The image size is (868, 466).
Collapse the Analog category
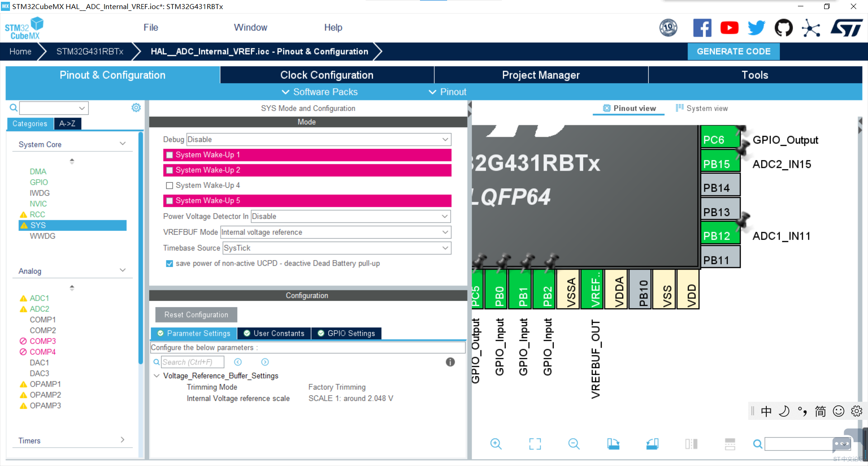(x=123, y=271)
